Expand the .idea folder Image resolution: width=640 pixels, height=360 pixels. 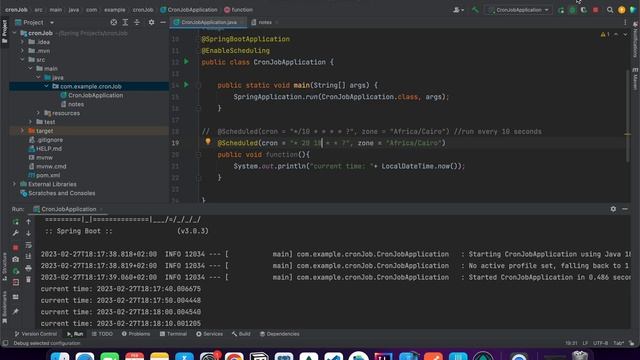22,42
